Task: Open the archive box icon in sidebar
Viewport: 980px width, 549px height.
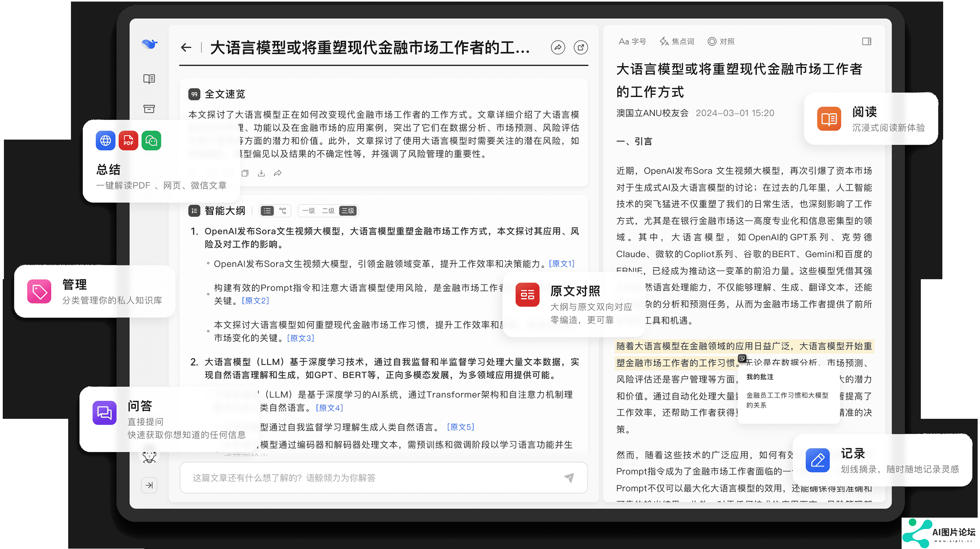Action: [149, 109]
